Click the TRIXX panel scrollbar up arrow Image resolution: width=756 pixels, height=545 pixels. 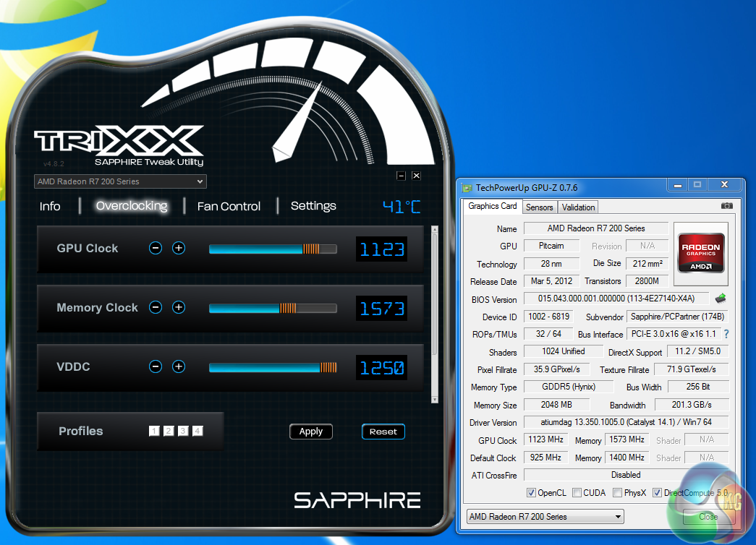434,229
